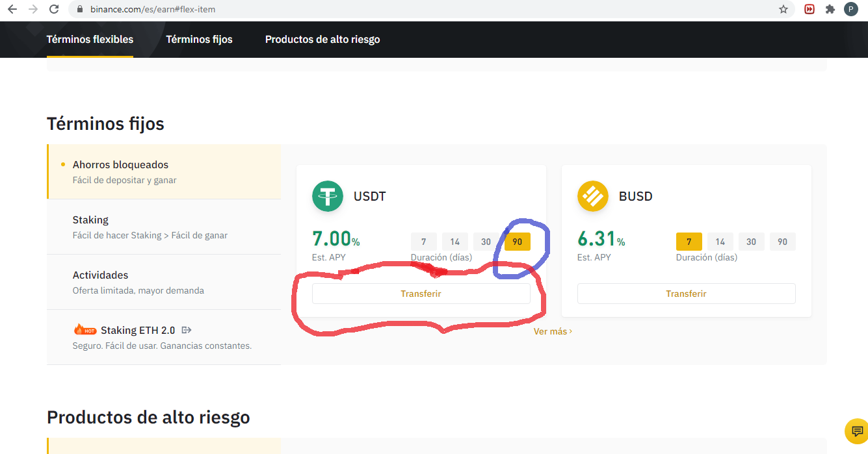This screenshot has width=868, height=454.
Task: Click the Duración (días) label under BUSD
Action: [x=707, y=257]
